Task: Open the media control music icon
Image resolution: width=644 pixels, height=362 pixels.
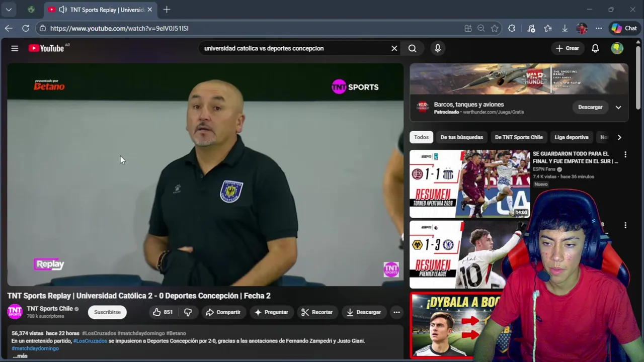Action: point(531,29)
